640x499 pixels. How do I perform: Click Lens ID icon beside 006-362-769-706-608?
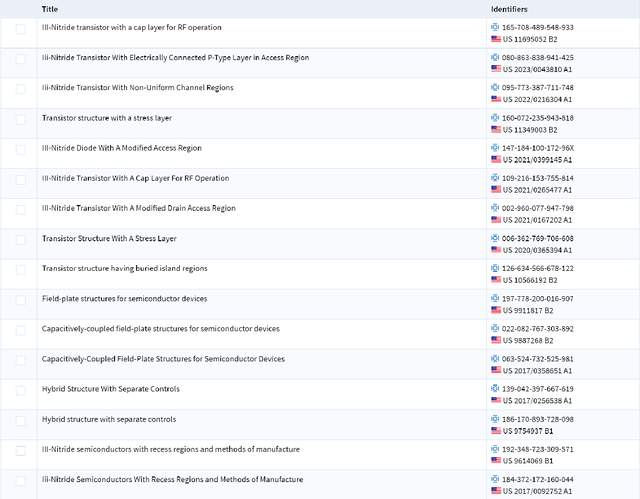495,238
